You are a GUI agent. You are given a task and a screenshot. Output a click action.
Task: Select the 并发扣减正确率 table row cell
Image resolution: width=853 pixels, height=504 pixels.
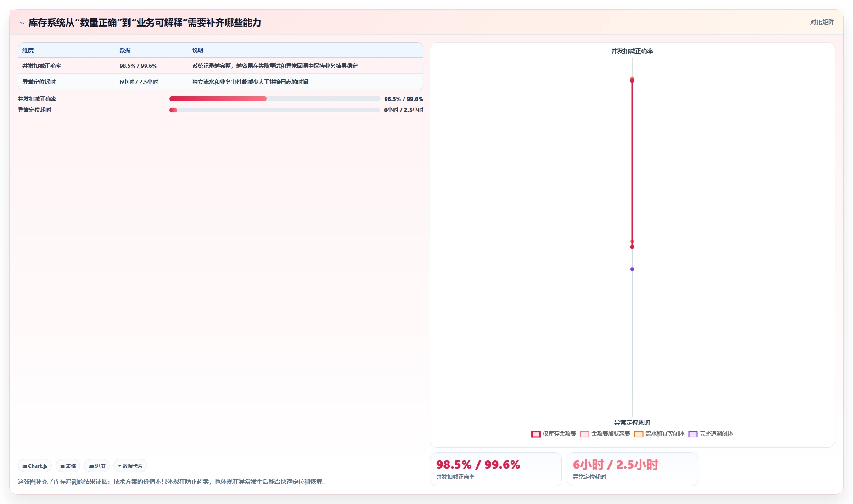42,66
